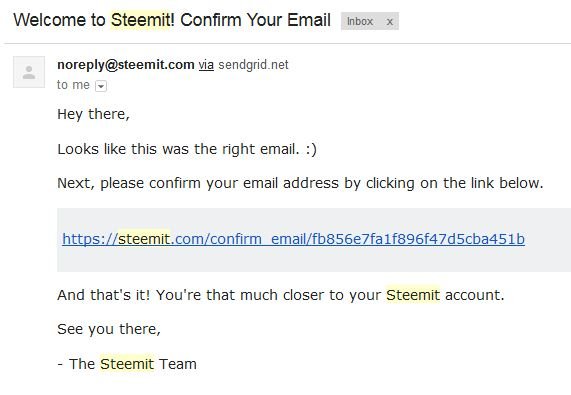Click the 'Welcome to Steemit! Confirm Your Email' subject
This screenshot has width=571, height=395.
pos(172,20)
